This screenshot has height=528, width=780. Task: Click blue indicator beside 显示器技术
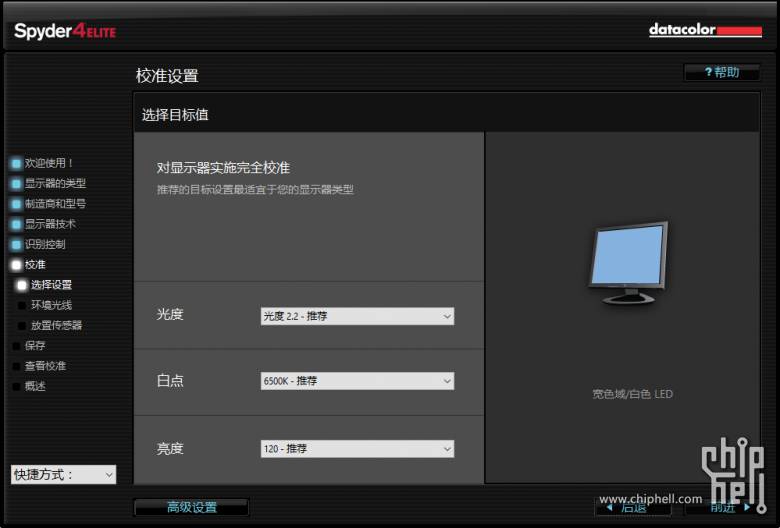click(16, 224)
